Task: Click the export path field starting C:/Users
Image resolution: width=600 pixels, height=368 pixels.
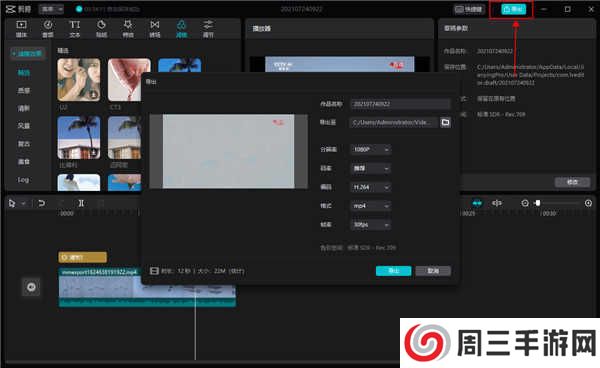Action: tap(394, 122)
